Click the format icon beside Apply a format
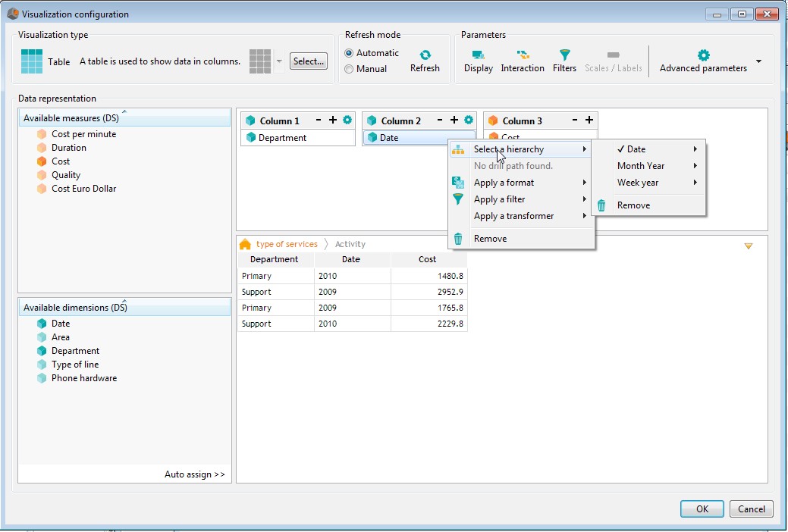 [x=458, y=183]
